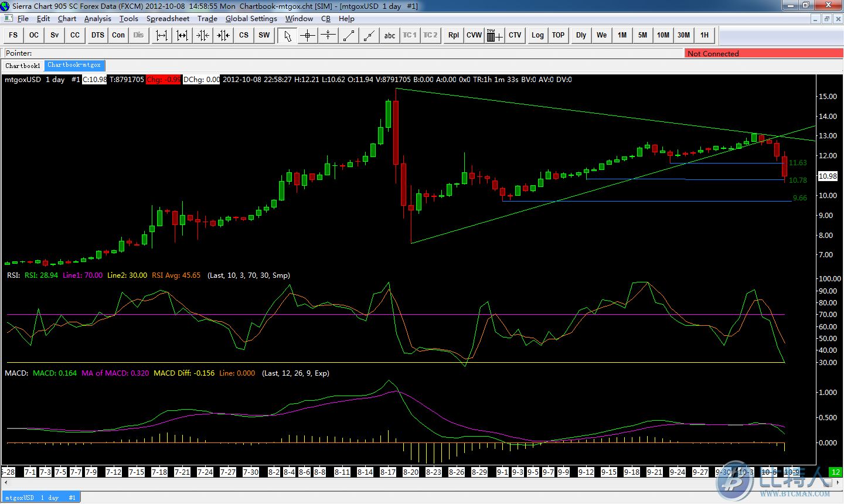Image resolution: width=844 pixels, height=504 pixels.
Task: Open the File menu
Action: click(23, 18)
